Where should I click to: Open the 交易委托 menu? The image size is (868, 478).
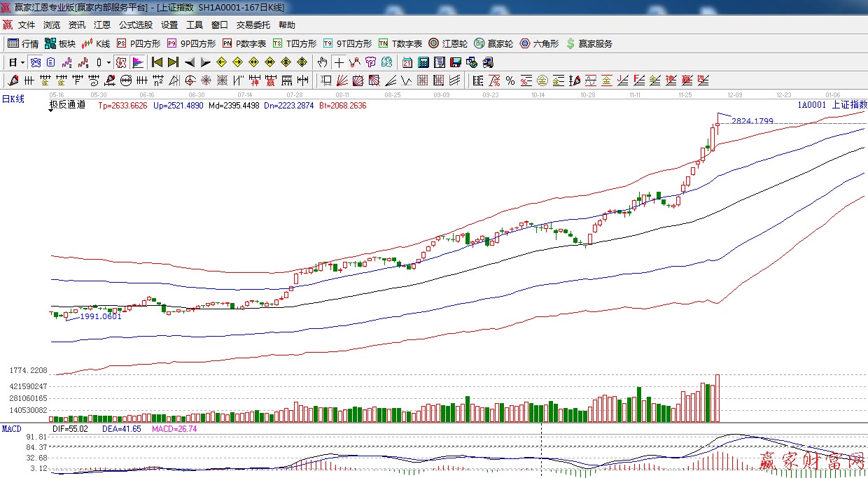coord(253,25)
